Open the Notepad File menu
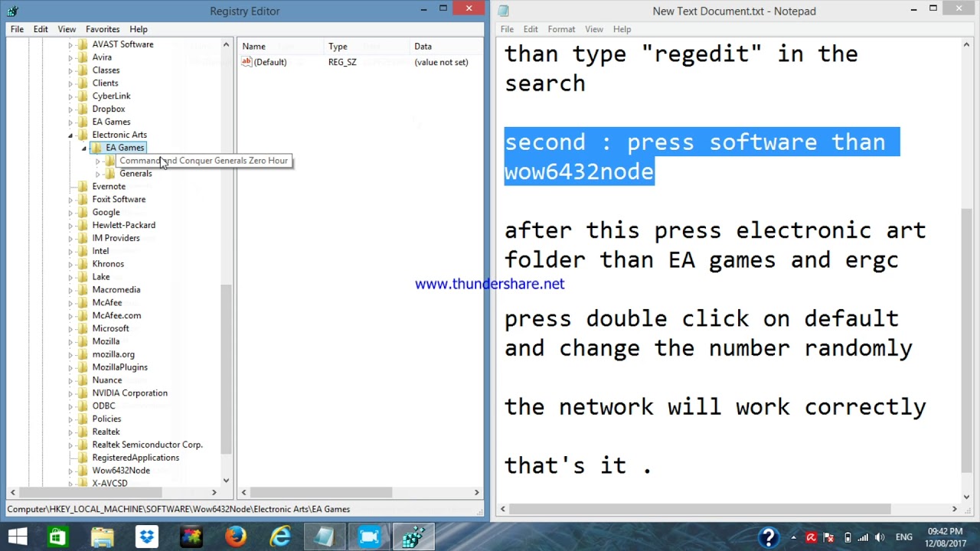 [507, 29]
